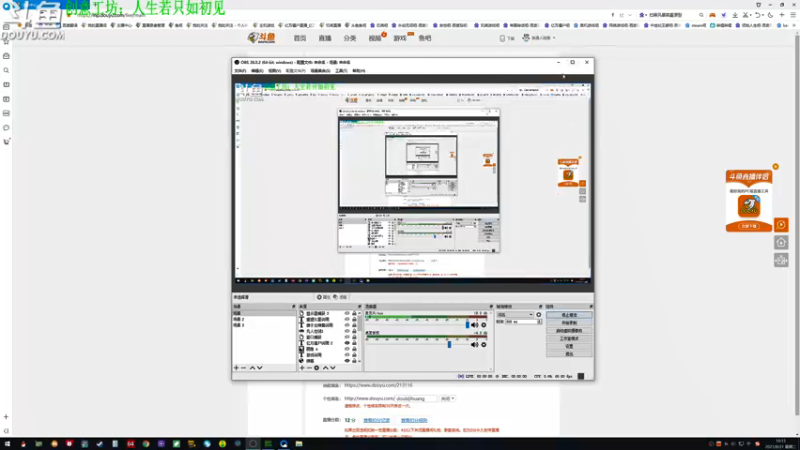The height and width of the screenshot is (450, 800).
Task: Open the Tools menu in OBS
Action: [341, 71]
